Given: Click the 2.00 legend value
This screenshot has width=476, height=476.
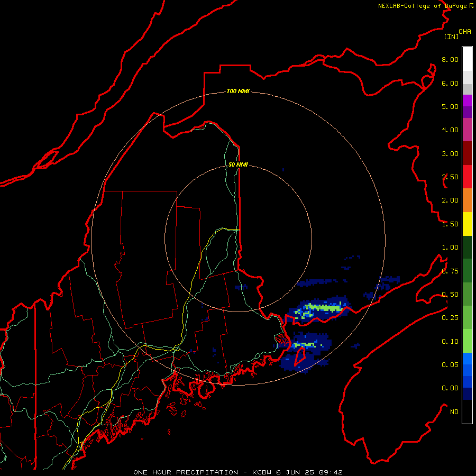Looking at the screenshot, I should pos(450,200).
